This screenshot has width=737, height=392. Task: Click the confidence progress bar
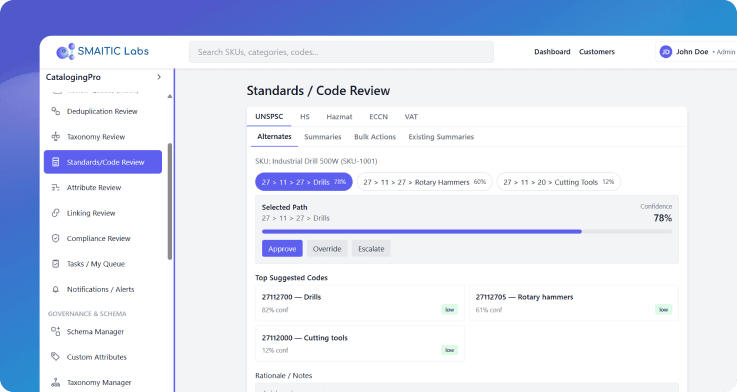pos(467,231)
